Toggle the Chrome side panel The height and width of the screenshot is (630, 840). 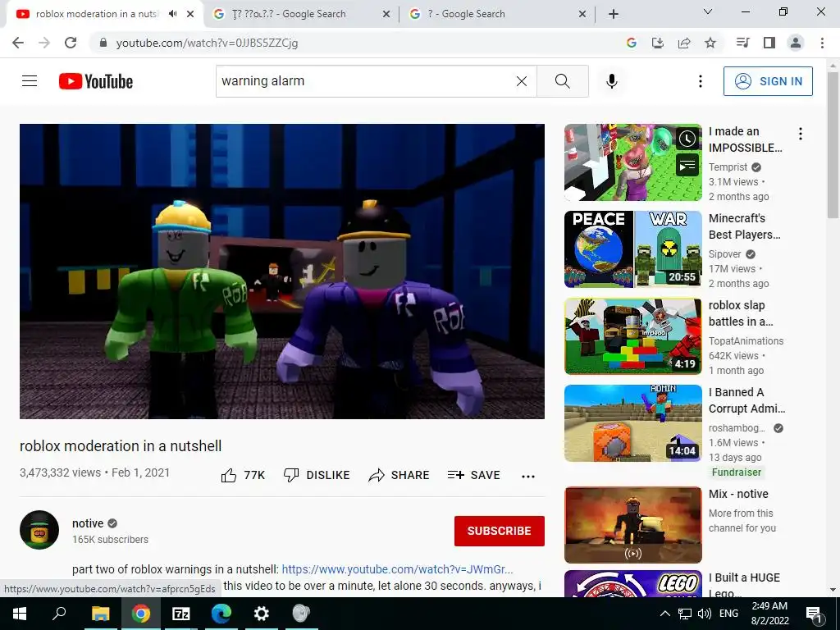tap(769, 43)
